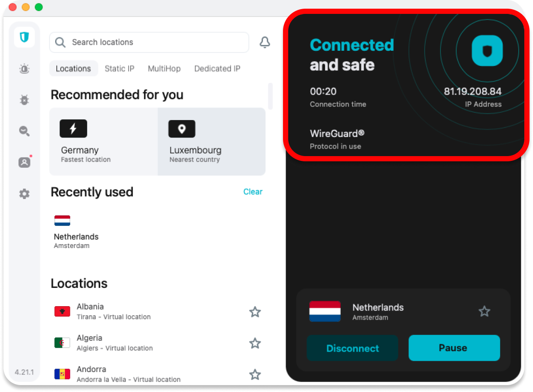Open the VPN shield section in sidebar
The image size is (533, 392).
pos(24,37)
